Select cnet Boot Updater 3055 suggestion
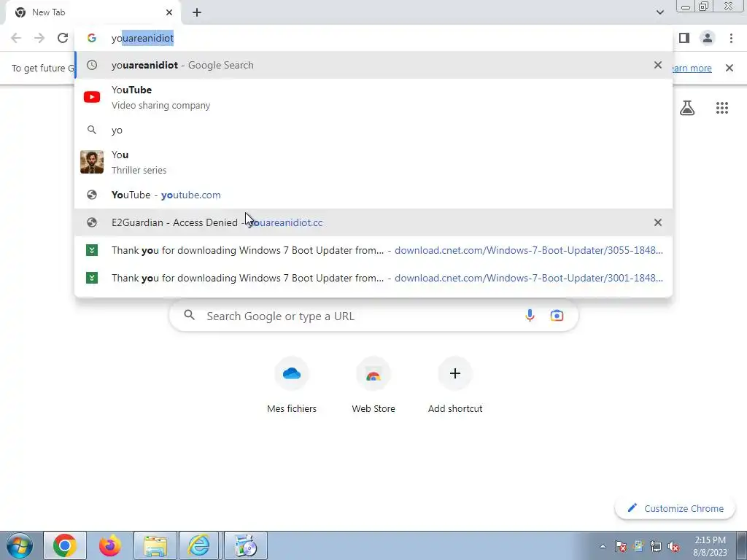The image size is (747, 560). click(373, 250)
